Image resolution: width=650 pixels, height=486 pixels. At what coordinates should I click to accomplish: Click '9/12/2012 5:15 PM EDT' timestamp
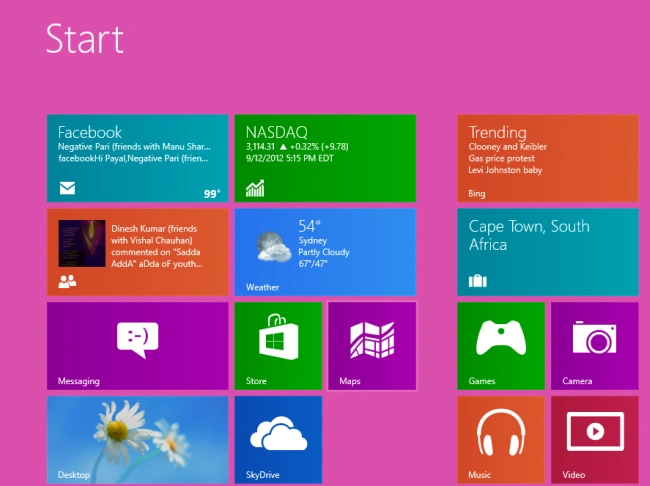pos(290,158)
